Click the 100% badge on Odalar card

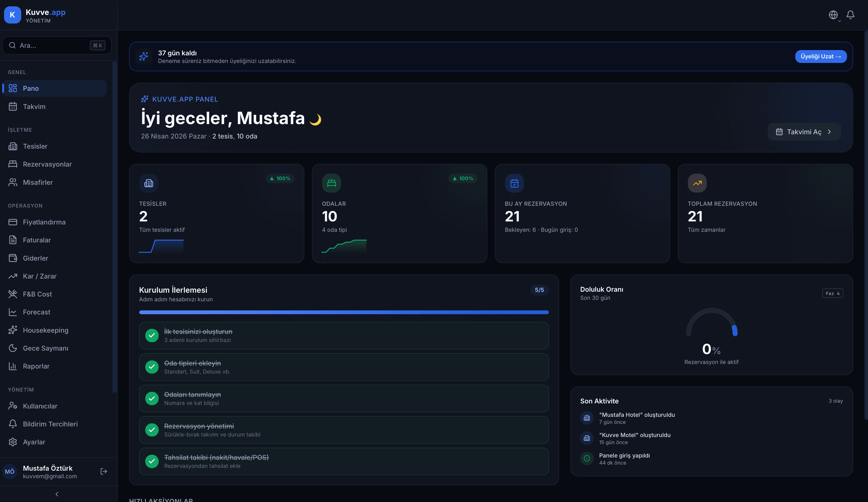point(463,178)
